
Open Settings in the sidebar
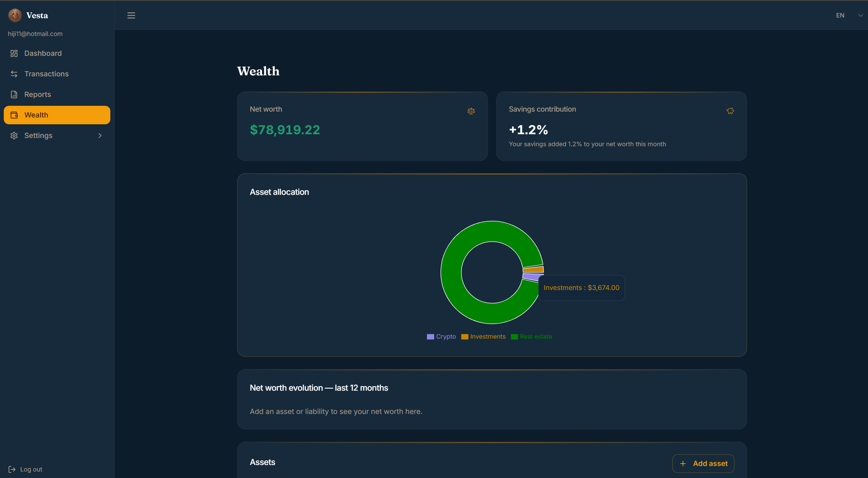point(57,136)
